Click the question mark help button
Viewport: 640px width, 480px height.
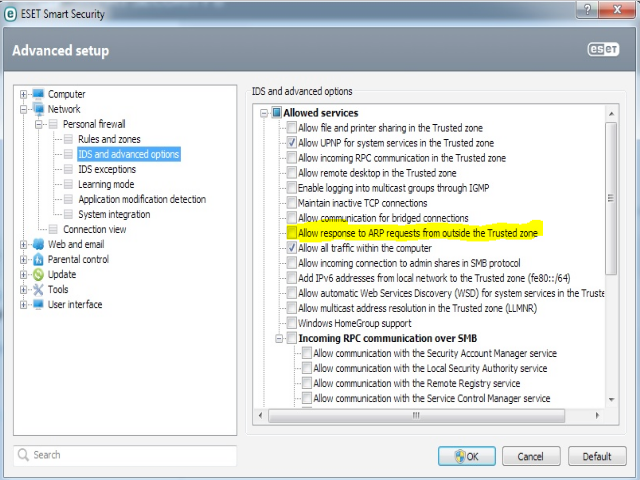pyautogui.click(x=587, y=9)
